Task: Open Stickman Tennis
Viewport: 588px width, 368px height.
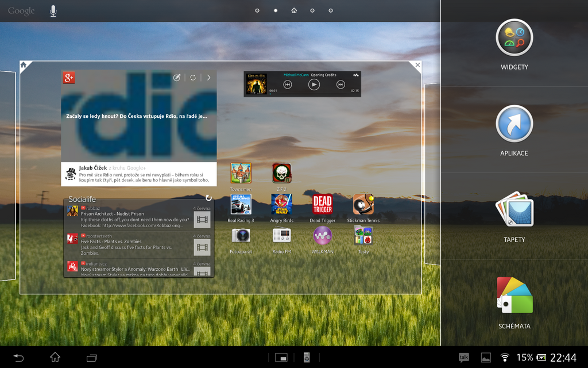Action: click(363, 204)
